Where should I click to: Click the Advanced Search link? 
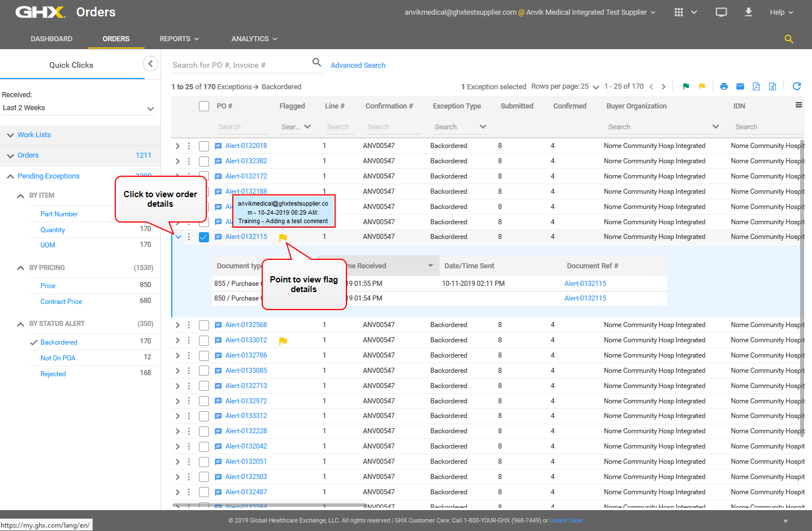pyautogui.click(x=358, y=66)
